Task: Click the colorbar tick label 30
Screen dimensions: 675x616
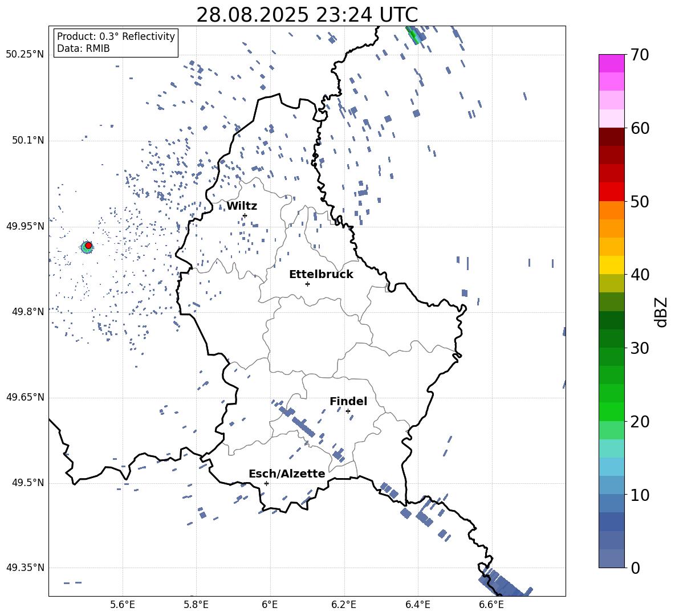Action: coord(640,348)
